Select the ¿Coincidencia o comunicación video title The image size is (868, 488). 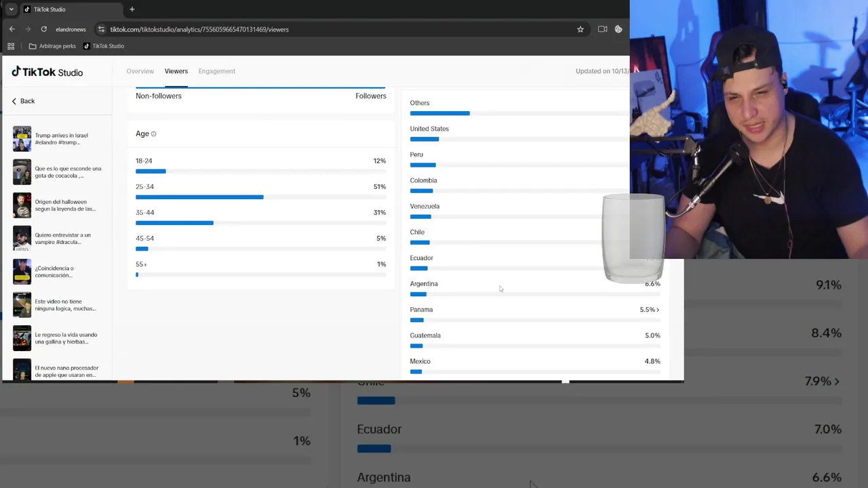(x=54, y=272)
